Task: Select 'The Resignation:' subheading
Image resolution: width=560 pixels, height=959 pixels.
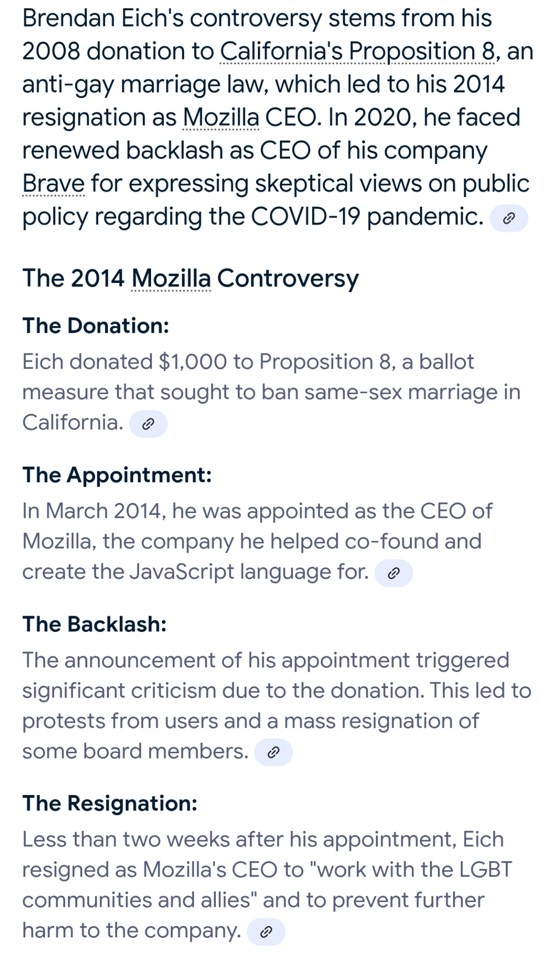Action: (110, 804)
